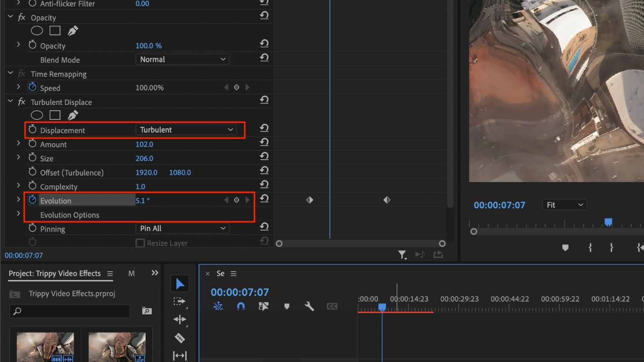The height and width of the screenshot is (362, 644).
Task: Disable the Evolution animation stopwatch
Action: pyautogui.click(x=32, y=199)
